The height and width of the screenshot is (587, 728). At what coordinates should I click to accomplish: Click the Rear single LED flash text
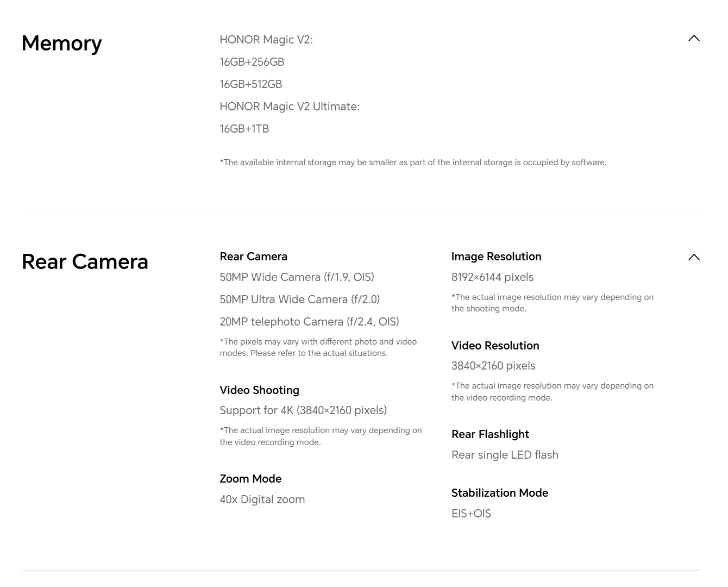point(505,455)
